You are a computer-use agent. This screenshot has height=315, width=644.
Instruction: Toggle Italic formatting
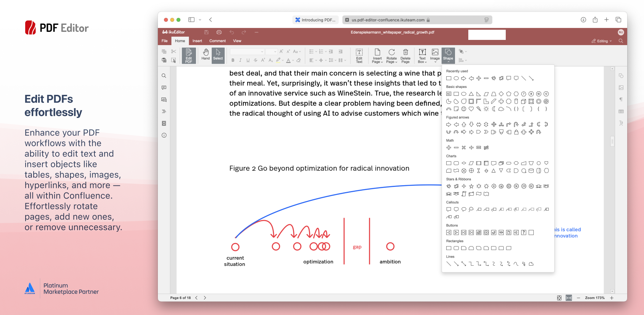(240, 60)
